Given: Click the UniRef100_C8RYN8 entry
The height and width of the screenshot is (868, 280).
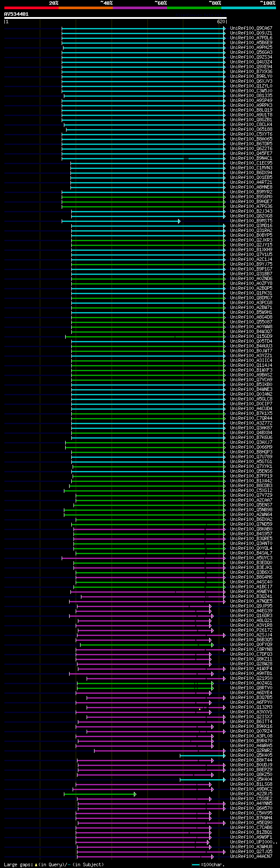Looking at the screenshot, I should coord(251,650).
